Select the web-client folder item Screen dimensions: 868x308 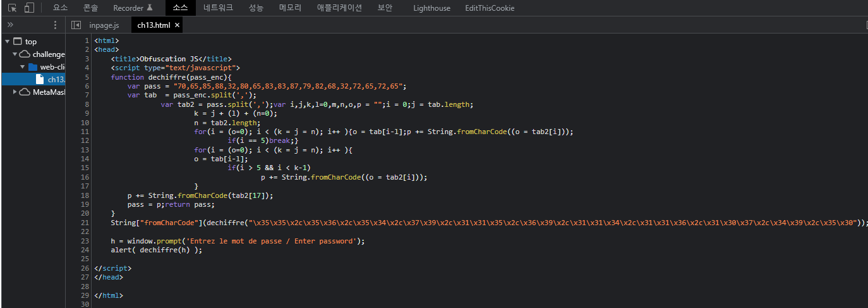click(47, 66)
